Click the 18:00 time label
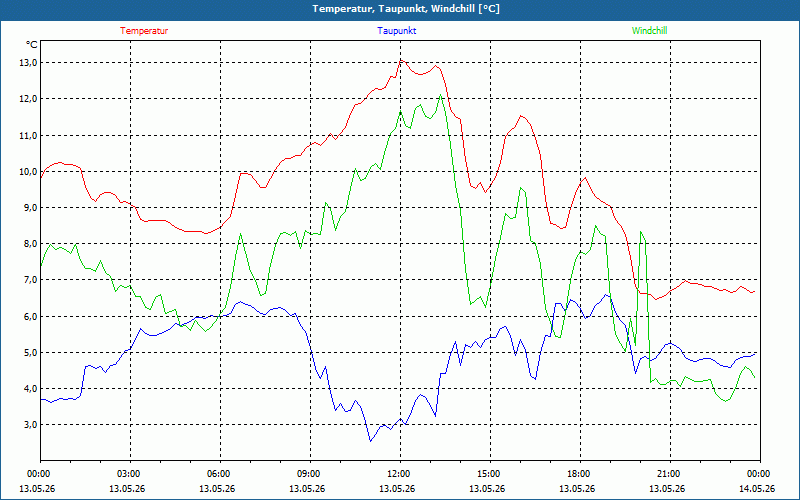The image size is (800, 500). [580, 474]
